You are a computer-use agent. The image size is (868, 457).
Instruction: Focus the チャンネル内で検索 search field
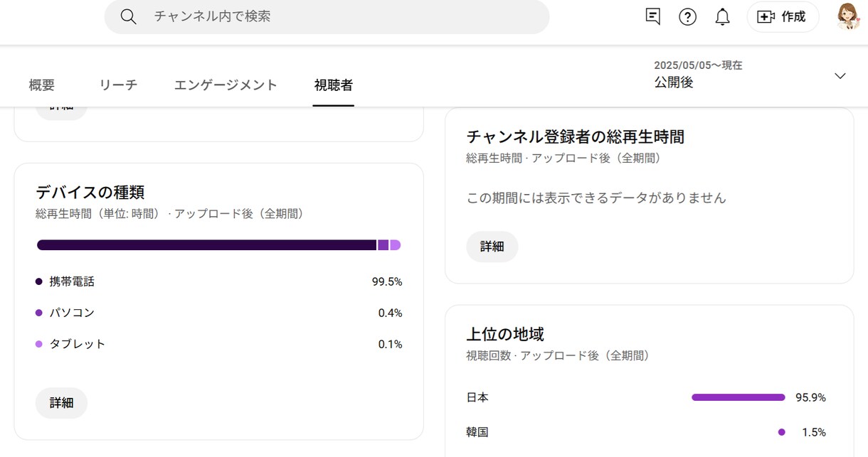coord(327,16)
